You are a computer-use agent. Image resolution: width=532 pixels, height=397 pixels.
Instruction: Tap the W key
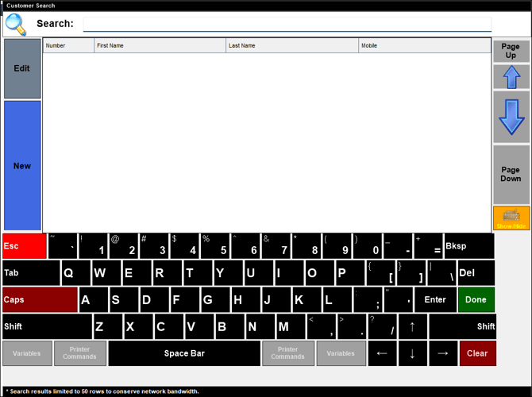[x=106, y=273]
